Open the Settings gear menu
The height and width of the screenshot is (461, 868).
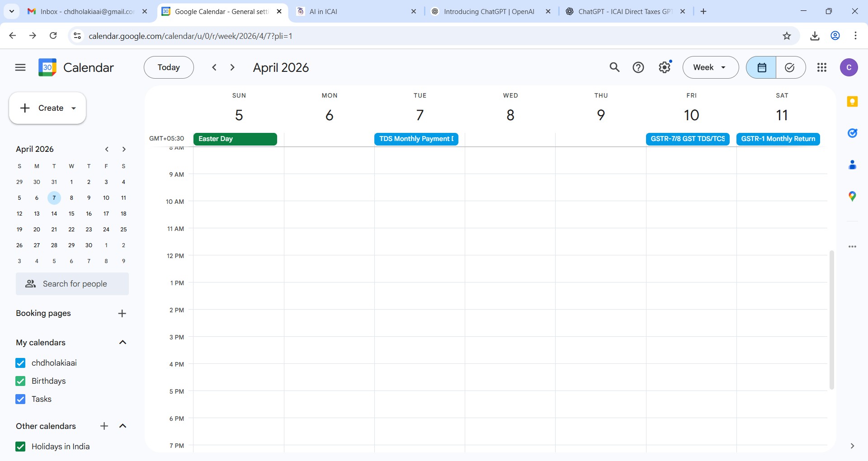[x=664, y=67]
